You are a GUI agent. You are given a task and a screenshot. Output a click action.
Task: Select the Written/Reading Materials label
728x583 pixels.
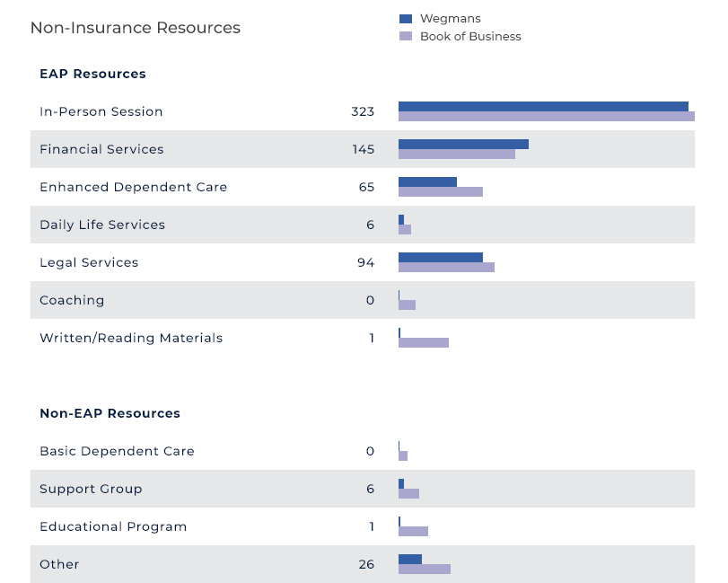131,339
